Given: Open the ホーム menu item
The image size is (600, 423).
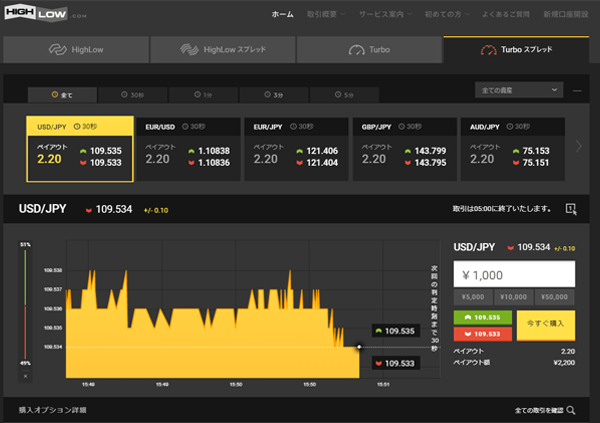Looking at the screenshot, I should (x=282, y=15).
